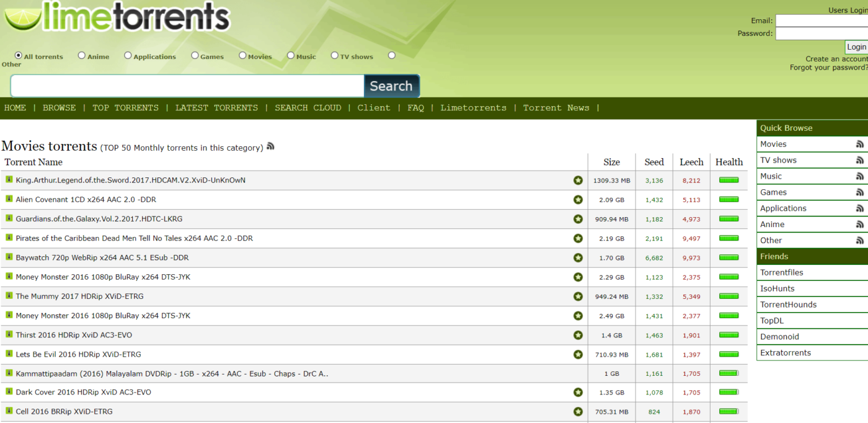Click download arrow beside The Mummy 2017
The image size is (868, 423).
pyautogui.click(x=9, y=295)
